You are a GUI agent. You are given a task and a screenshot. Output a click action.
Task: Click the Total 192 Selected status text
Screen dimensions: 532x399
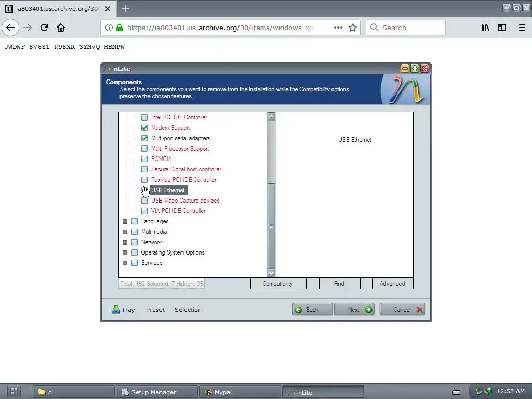[x=162, y=284]
